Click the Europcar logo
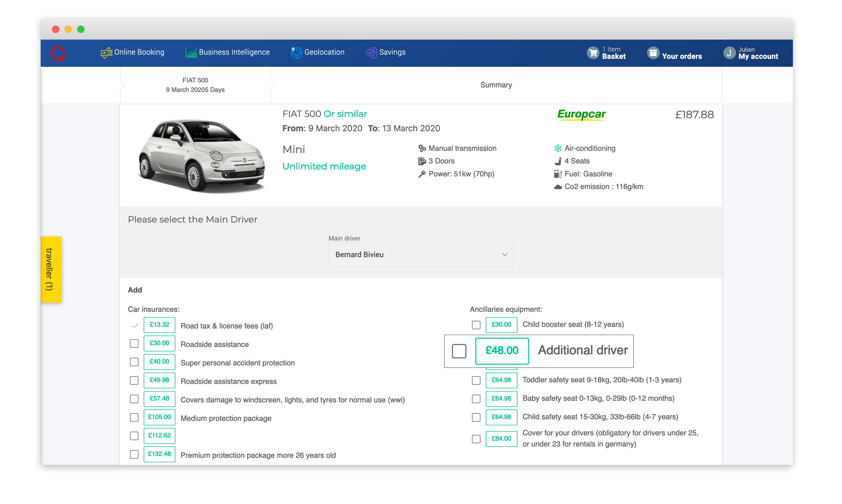 pyautogui.click(x=581, y=115)
